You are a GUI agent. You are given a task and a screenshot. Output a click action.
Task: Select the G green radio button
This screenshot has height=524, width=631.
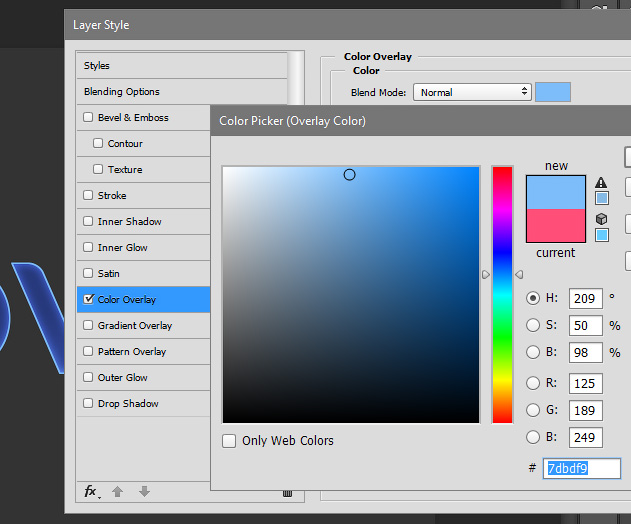533,410
